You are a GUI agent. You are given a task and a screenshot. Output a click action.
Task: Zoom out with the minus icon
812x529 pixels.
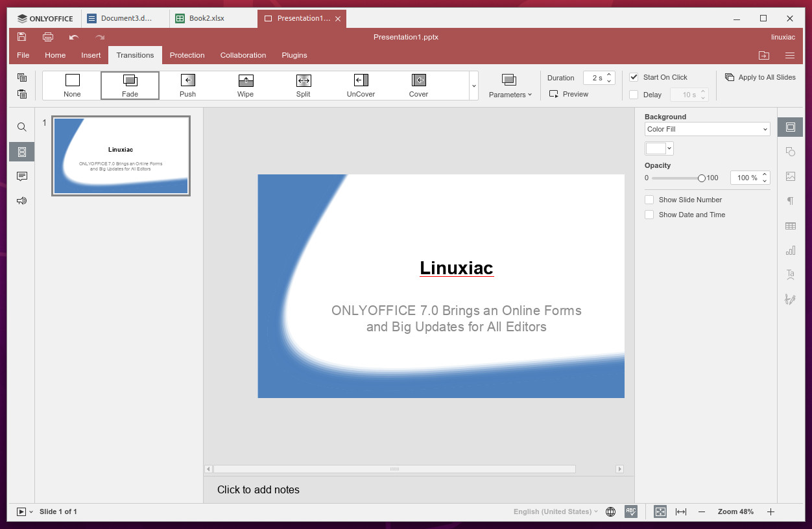click(x=702, y=511)
